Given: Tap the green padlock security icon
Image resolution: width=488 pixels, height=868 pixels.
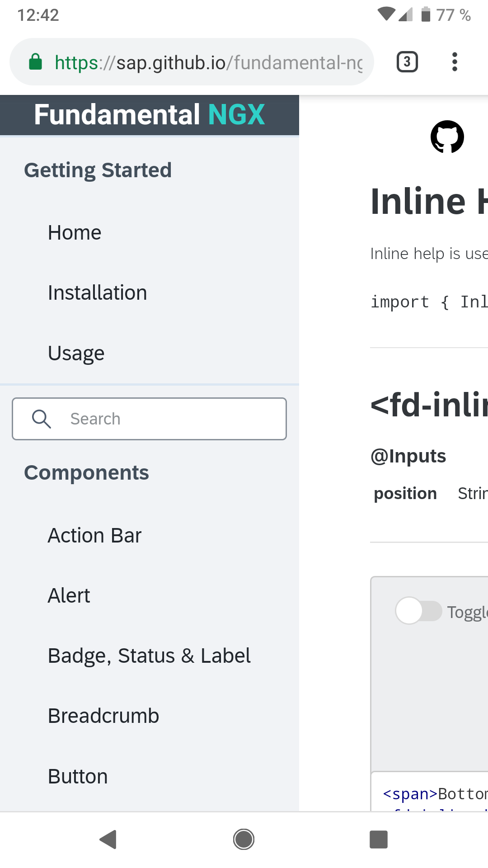Looking at the screenshot, I should [35, 62].
